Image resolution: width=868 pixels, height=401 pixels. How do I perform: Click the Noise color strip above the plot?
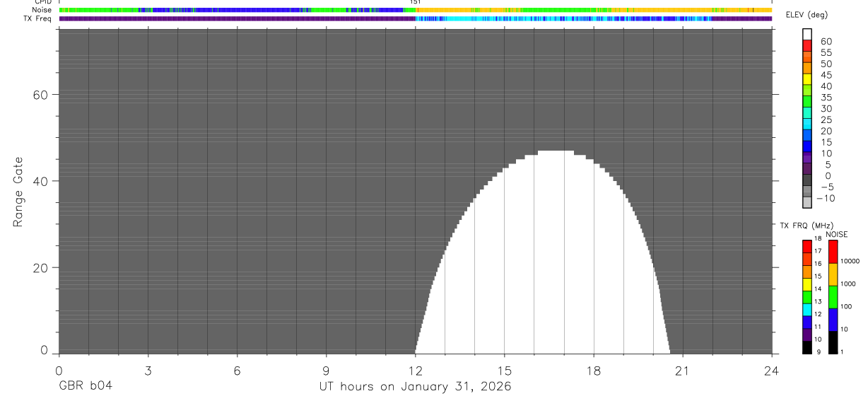[416, 10]
